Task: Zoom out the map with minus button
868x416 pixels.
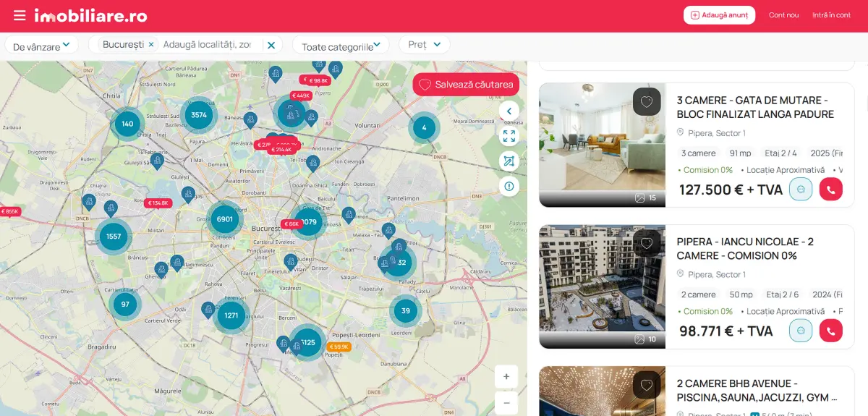Action: click(x=506, y=402)
